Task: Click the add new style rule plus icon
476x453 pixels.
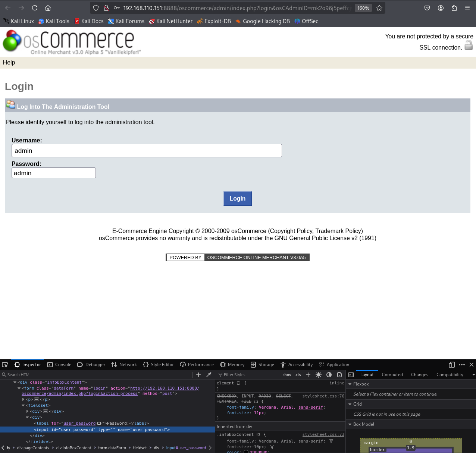Action: click(x=308, y=375)
